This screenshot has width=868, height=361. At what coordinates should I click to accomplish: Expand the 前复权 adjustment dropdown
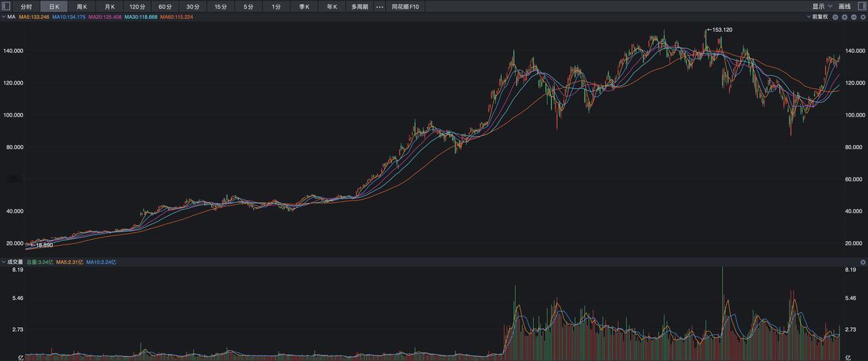818,17
